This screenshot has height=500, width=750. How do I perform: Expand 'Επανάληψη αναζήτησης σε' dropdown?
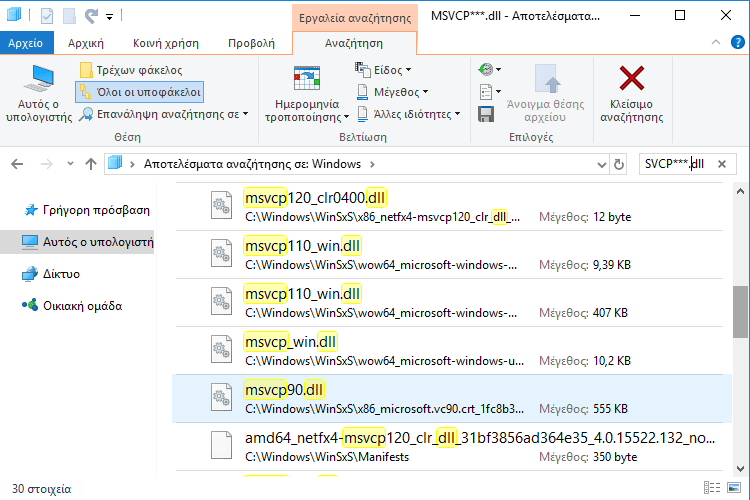click(x=165, y=113)
